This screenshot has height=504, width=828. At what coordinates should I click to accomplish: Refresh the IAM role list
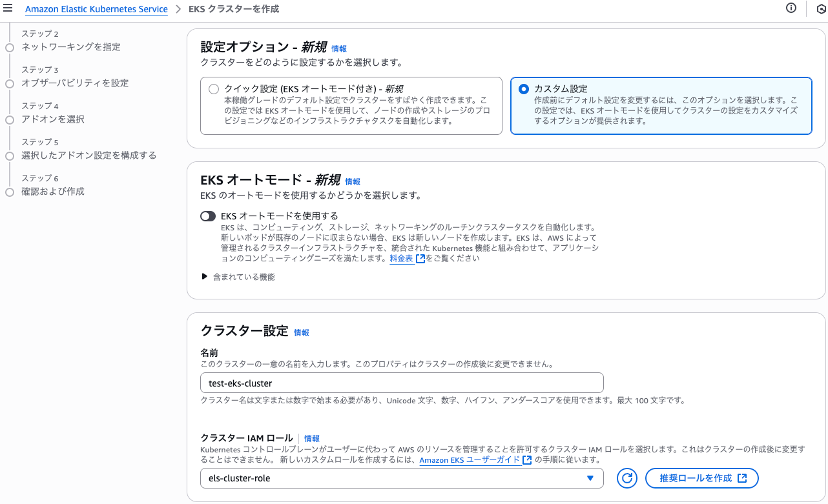point(626,478)
